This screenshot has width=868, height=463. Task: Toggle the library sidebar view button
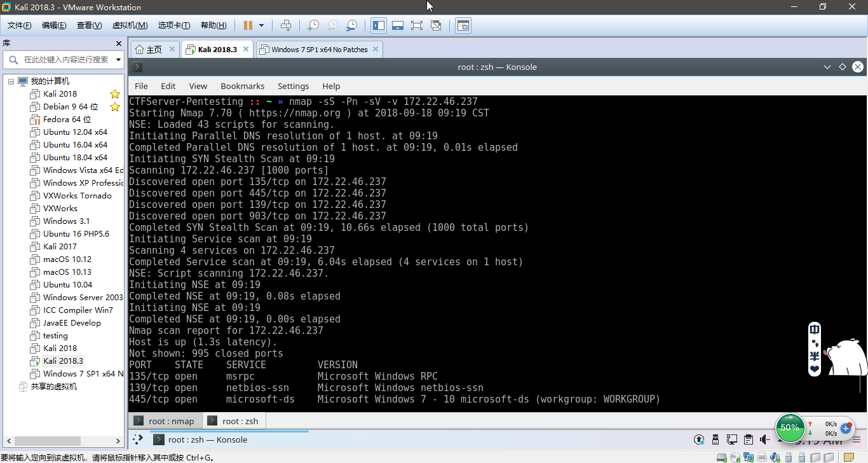click(x=379, y=25)
